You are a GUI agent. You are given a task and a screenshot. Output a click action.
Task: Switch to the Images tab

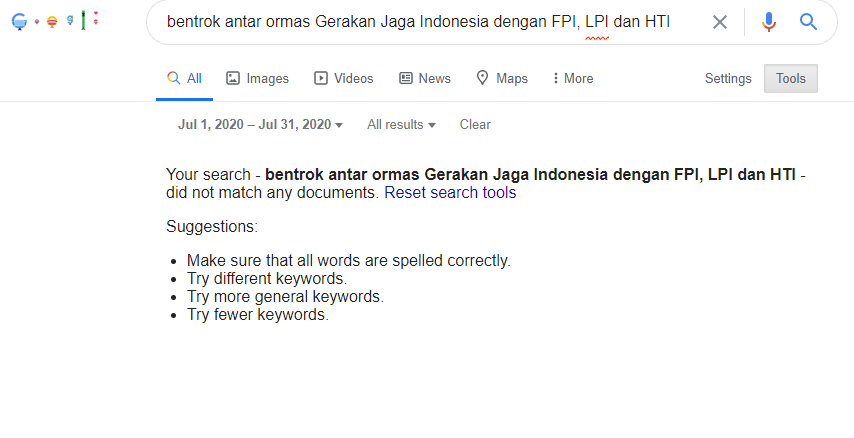(x=257, y=78)
